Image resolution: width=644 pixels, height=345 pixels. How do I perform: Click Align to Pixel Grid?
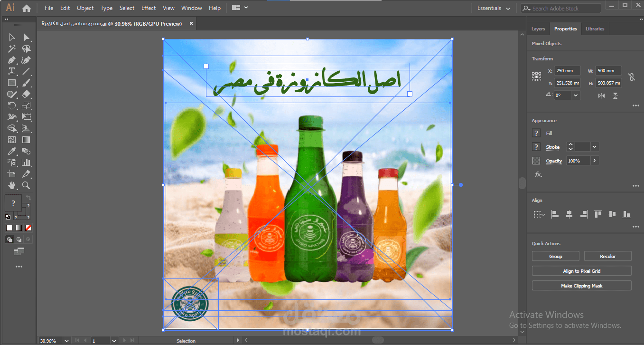582,271
